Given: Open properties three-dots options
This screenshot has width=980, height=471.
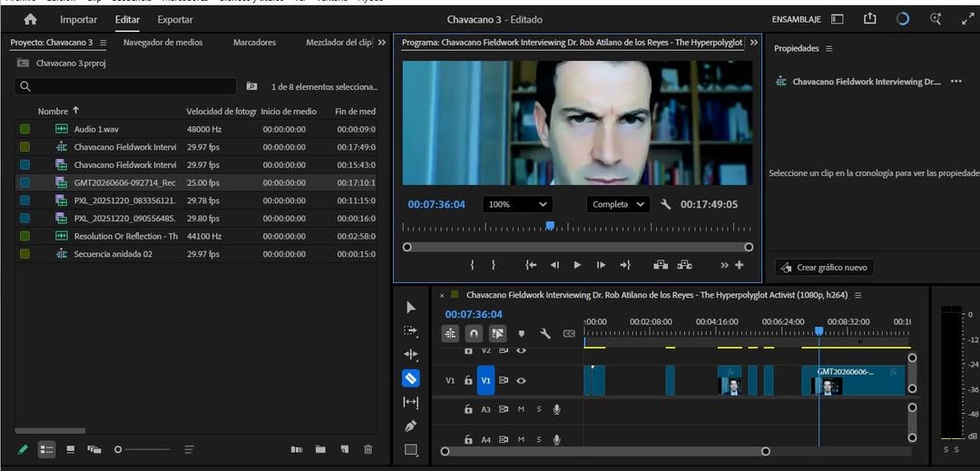Looking at the screenshot, I should pyautogui.click(x=955, y=82).
